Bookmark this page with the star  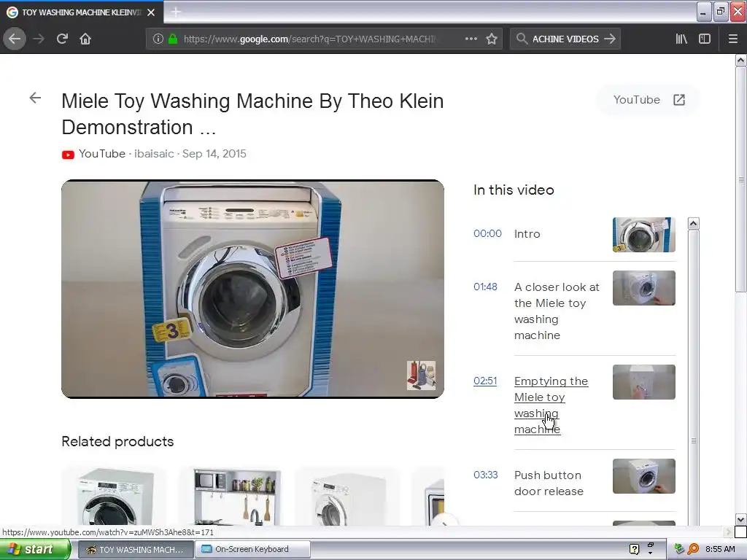[x=492, y=39]
